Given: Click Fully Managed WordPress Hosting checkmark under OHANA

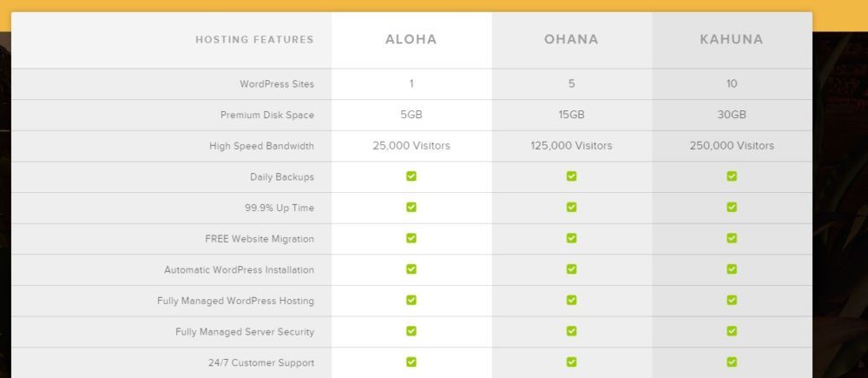Looking at the screenshot, I should [571, 301].
